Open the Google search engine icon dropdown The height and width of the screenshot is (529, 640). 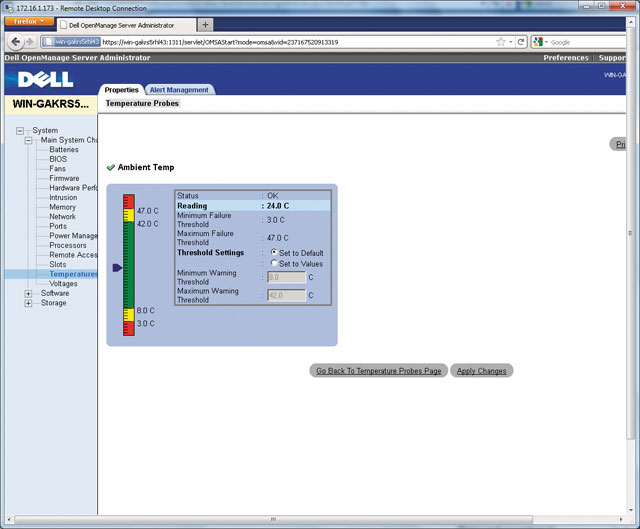[x=540, y=42]
